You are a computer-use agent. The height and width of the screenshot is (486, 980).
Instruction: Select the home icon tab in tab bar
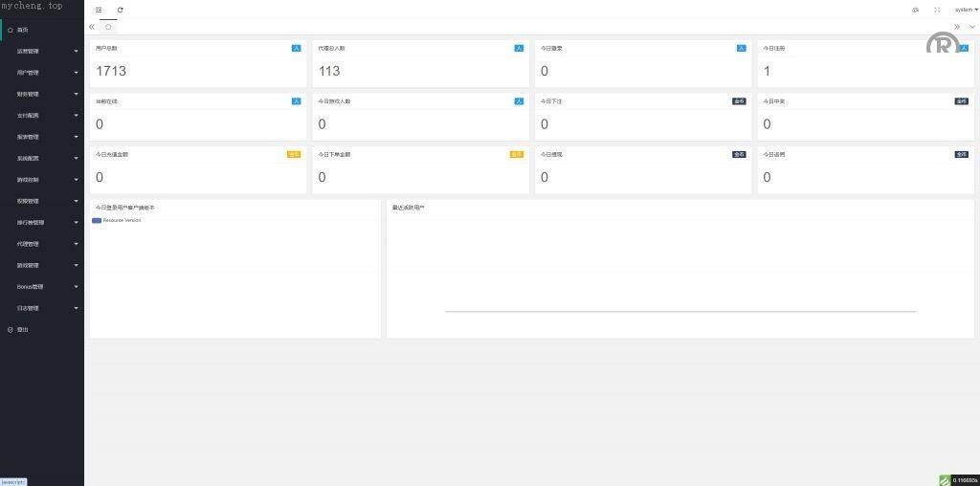coord(108,27)
